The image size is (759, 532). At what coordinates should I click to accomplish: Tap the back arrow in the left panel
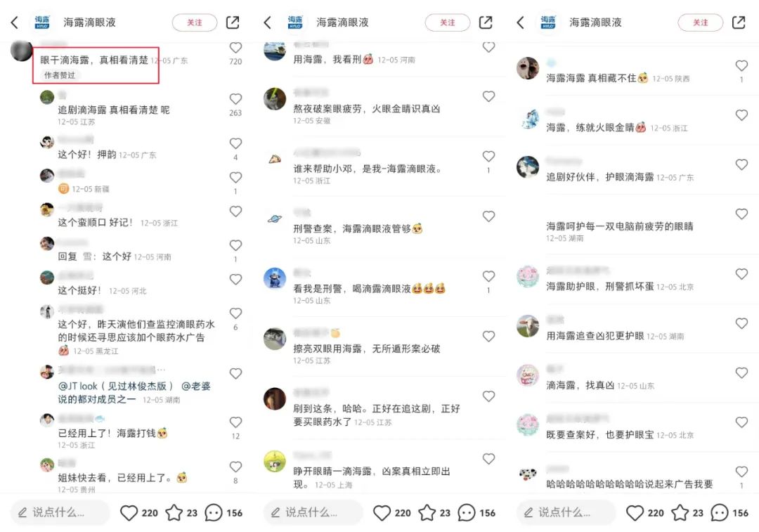point(15,22)
